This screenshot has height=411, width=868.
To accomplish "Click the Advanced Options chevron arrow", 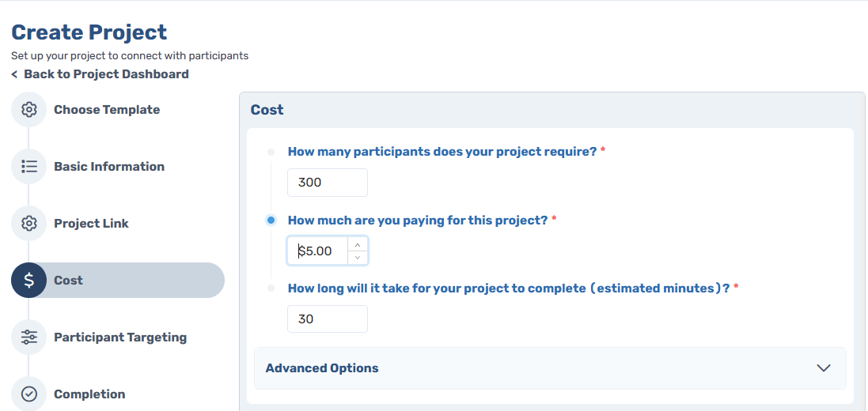I will (823, 368).
